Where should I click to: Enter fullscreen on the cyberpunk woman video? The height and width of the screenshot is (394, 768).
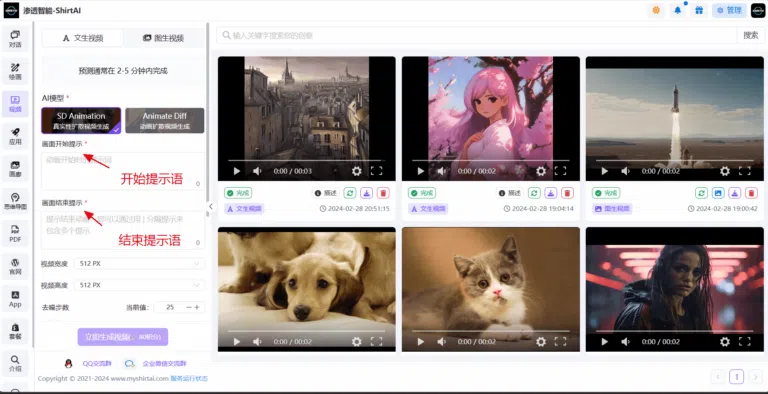coord(744,342)
